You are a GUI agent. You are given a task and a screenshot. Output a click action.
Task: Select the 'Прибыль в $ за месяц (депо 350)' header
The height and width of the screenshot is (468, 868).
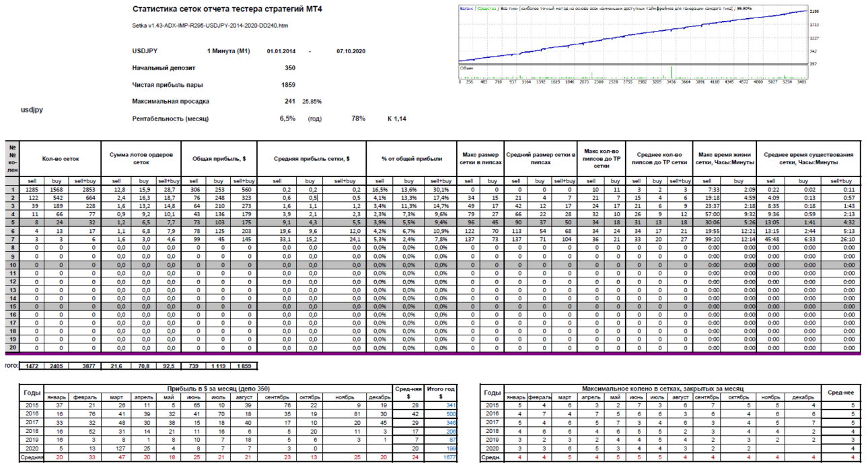tap(219, 389)
